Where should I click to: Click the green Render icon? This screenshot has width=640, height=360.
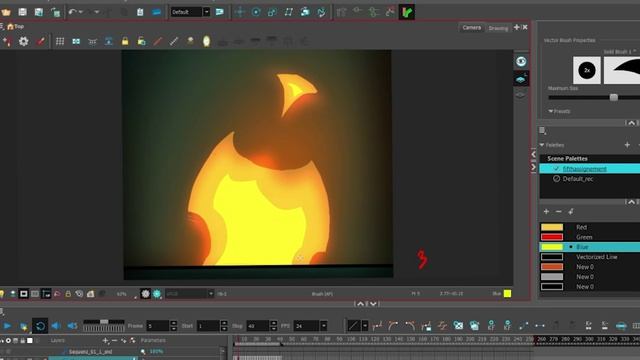407,12
